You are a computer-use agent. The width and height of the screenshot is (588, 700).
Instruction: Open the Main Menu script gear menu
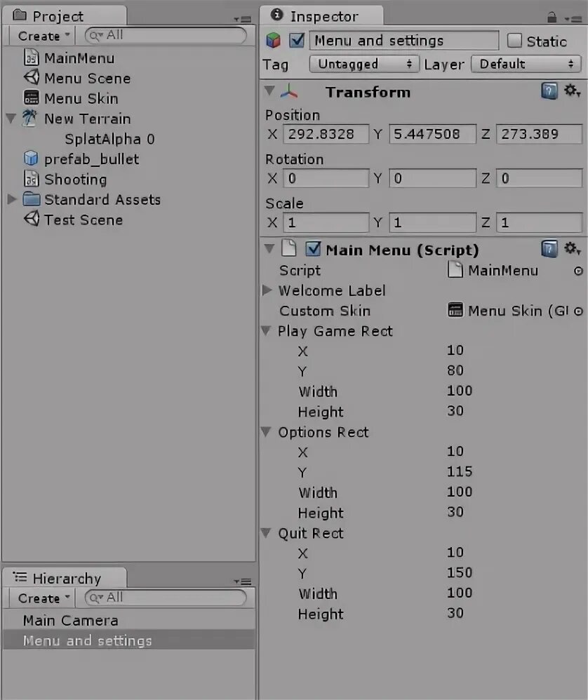coord(572,249)
